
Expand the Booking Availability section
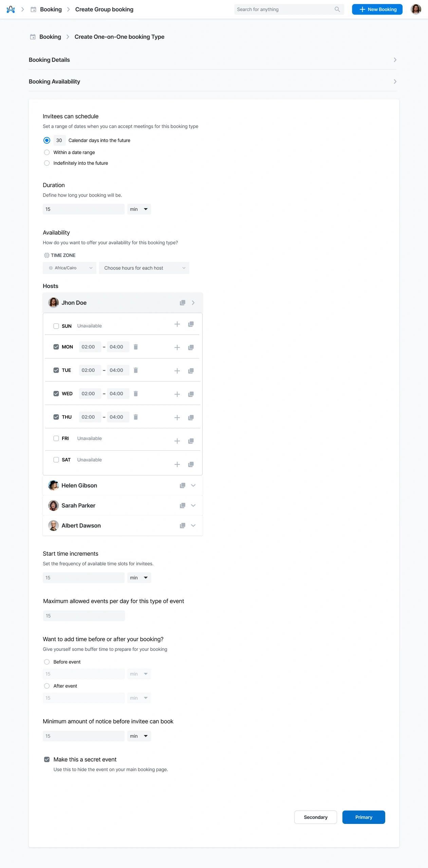coord(395,81)
